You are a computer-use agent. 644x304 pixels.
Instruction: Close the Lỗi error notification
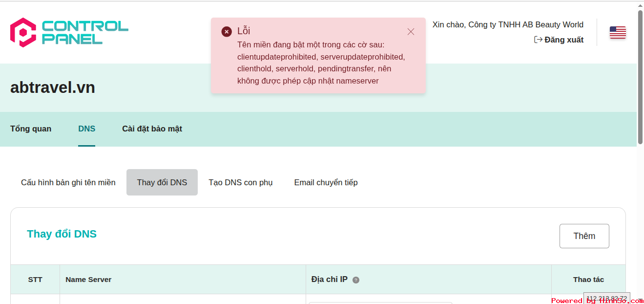point(411,32)
